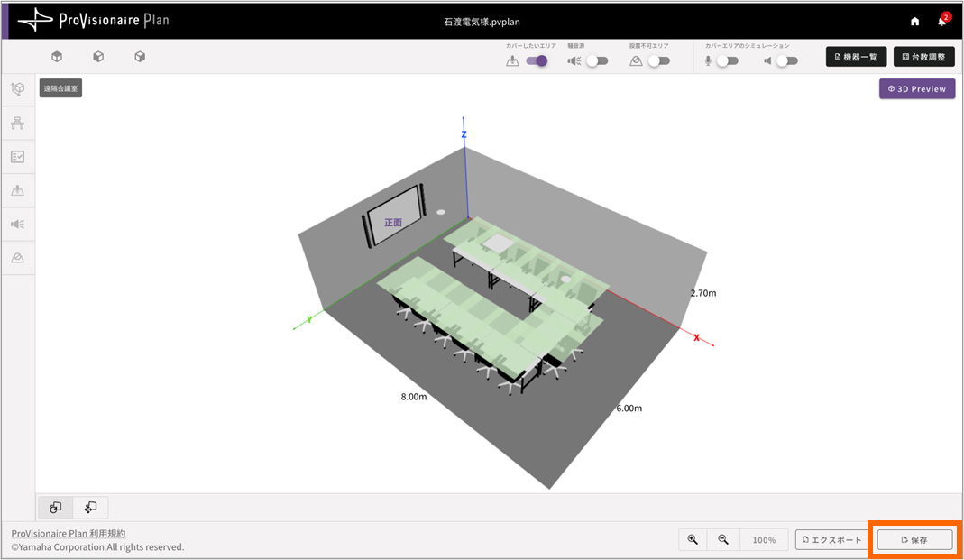Select the noise source sidebar icon

pyautogui.click(x=17, y=224)
